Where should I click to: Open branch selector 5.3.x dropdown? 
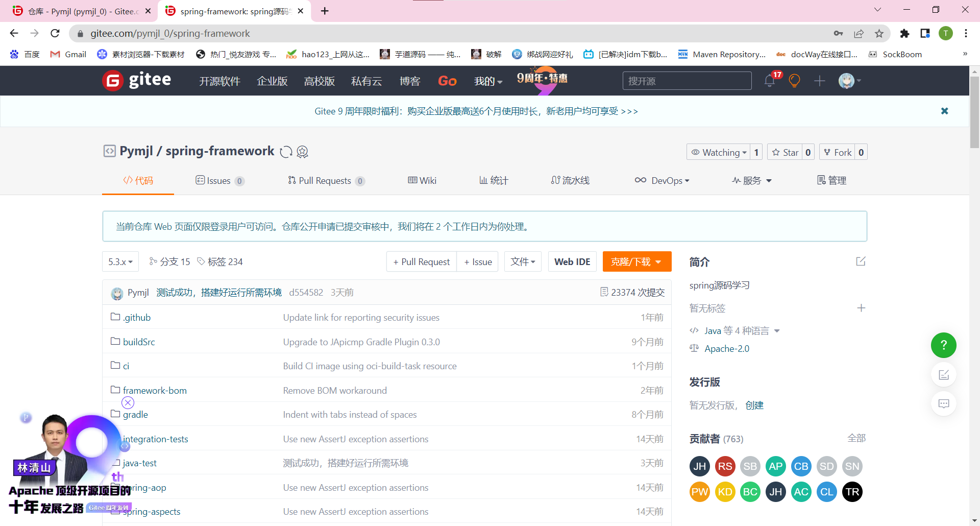point(120,261)
